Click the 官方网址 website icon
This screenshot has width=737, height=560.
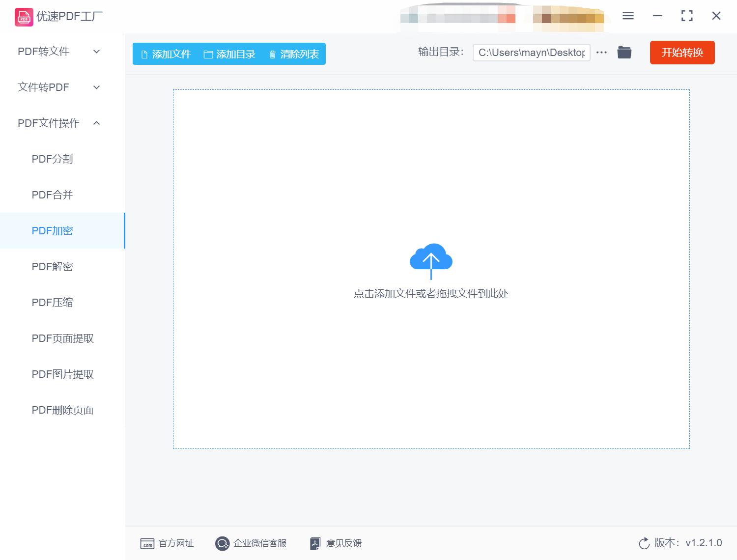click(x=147, y=543)
